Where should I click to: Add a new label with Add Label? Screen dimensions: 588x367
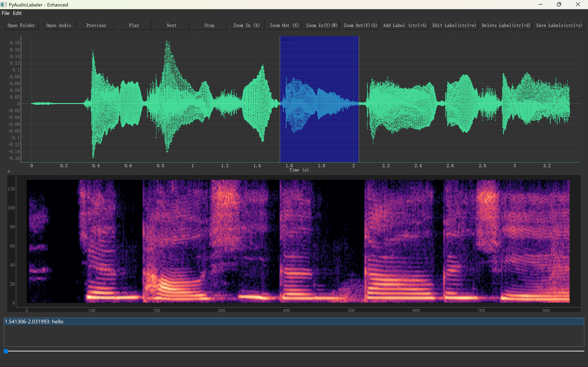click(404, 25)
